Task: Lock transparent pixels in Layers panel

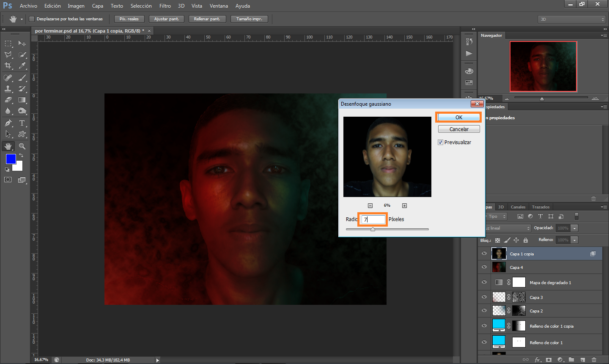Action: (497, 240)
